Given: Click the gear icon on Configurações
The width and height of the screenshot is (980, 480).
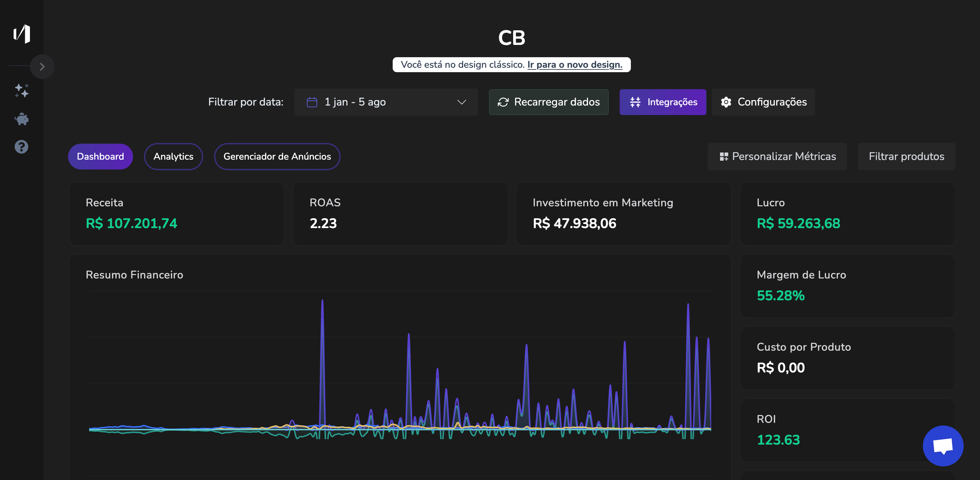Looking at the screenshot, I should pyautogui.click(x=725, y=102).
